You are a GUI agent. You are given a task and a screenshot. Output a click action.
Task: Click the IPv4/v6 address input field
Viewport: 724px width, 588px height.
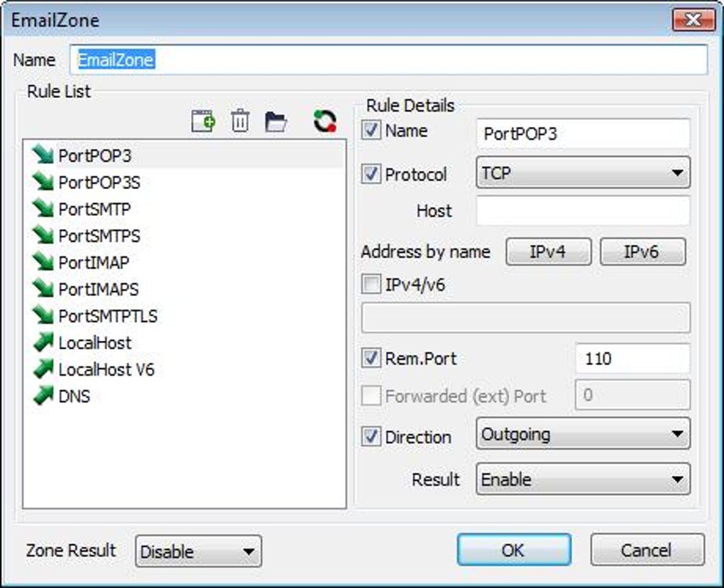click(x=526, y=317)
